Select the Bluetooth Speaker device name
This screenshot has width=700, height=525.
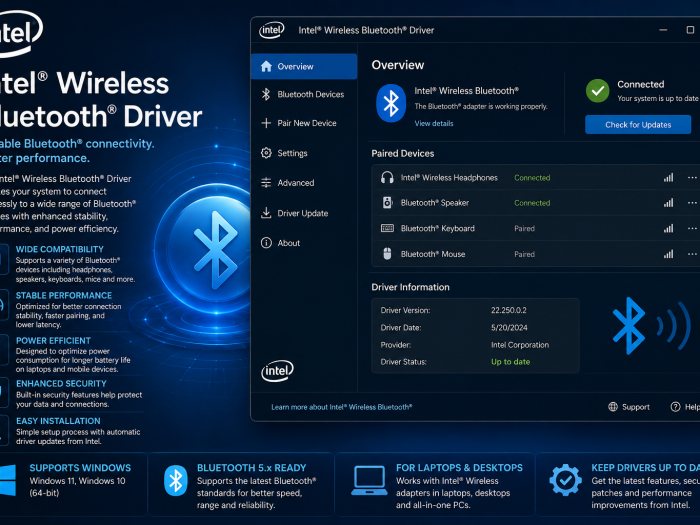click(435, 203)
